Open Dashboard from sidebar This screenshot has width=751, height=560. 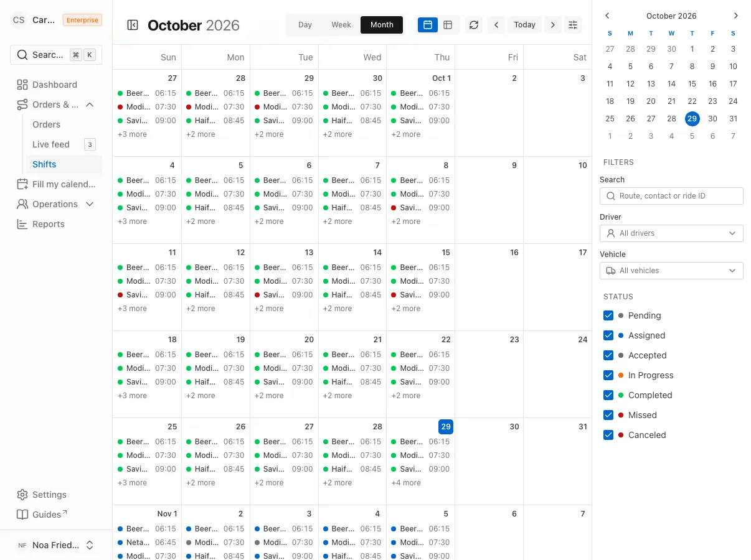click(x=56, y=85)
